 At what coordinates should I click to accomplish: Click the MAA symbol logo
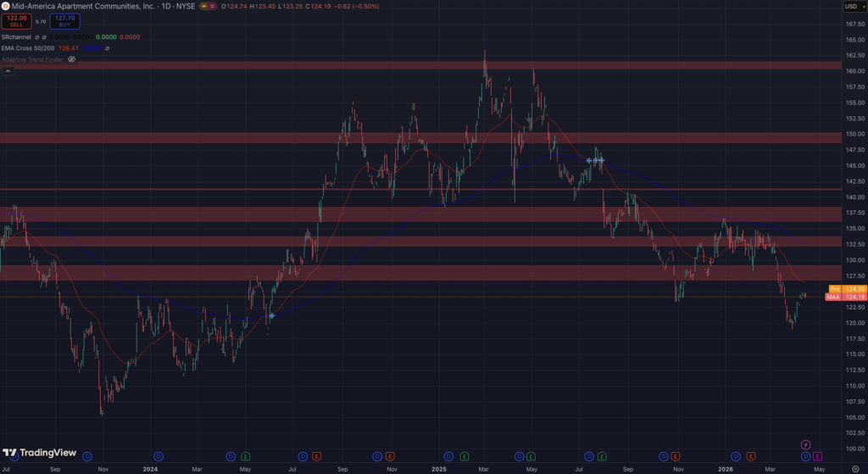click(x=6, y=6)
